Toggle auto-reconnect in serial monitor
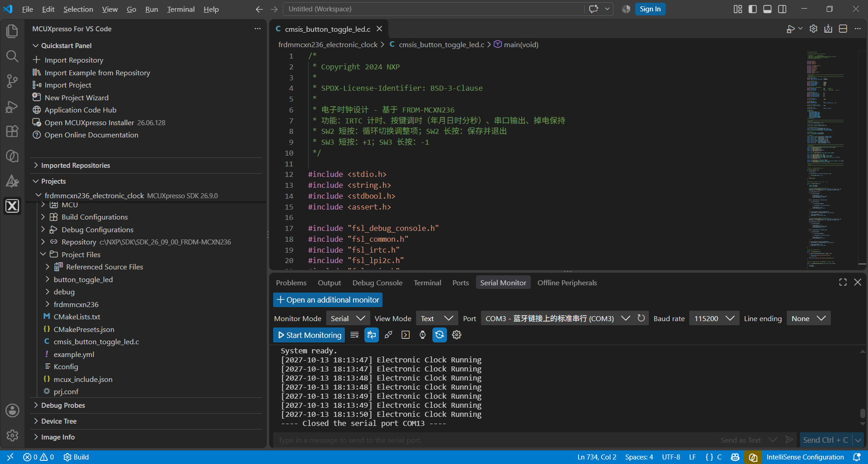 click(439, 335)
